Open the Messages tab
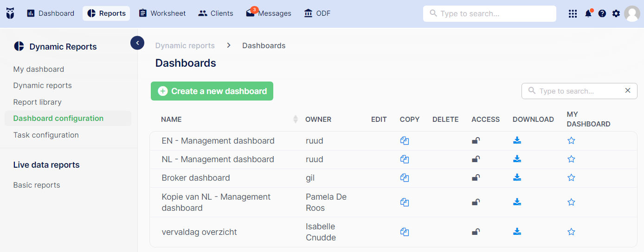This screenshot has height=252, width=644. 269,13
